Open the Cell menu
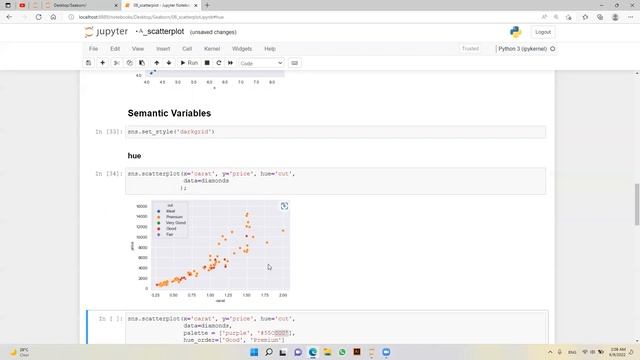 coord(187,49)
